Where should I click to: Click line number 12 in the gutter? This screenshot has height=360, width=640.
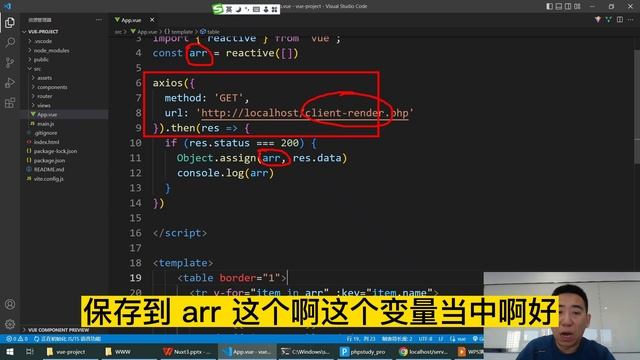click(x=135, y=173)
